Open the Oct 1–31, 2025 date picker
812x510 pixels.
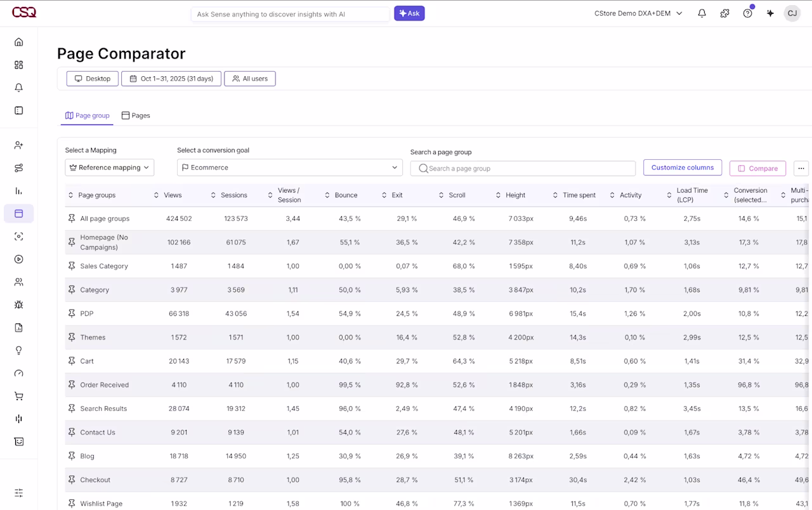coord(171,79)
